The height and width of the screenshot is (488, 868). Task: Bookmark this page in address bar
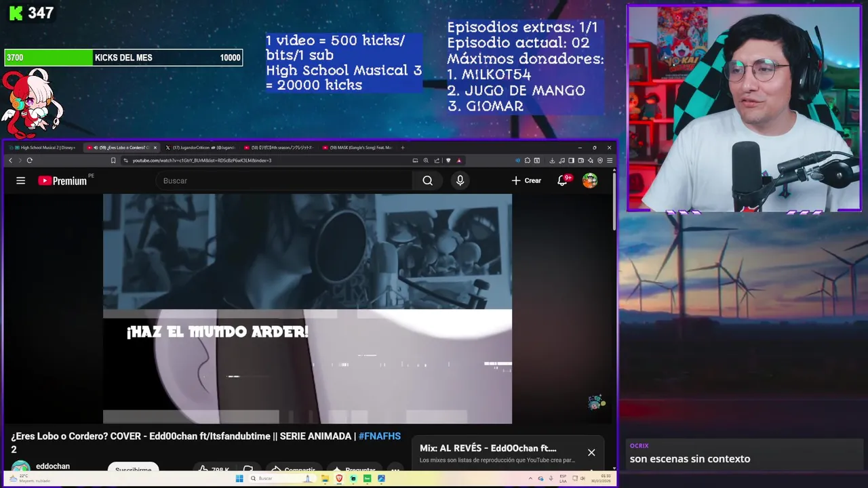pyautogui.click(x=113, y=160)
